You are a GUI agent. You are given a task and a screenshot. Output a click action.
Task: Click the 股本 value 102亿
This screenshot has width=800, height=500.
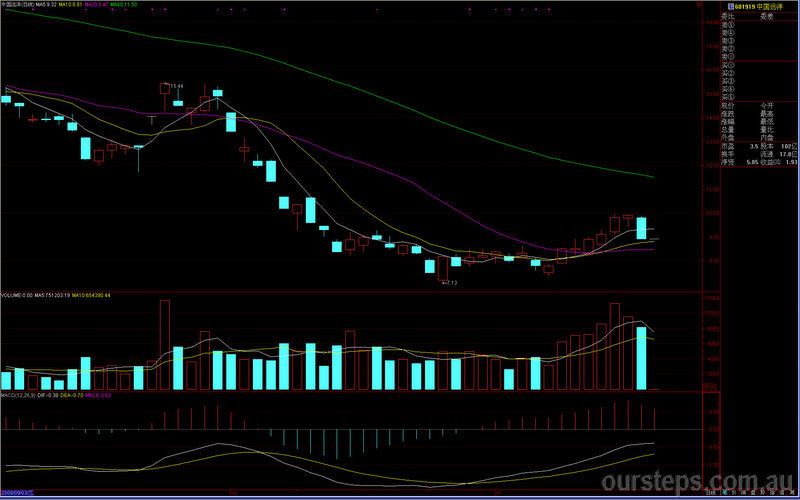pos(791,146)
